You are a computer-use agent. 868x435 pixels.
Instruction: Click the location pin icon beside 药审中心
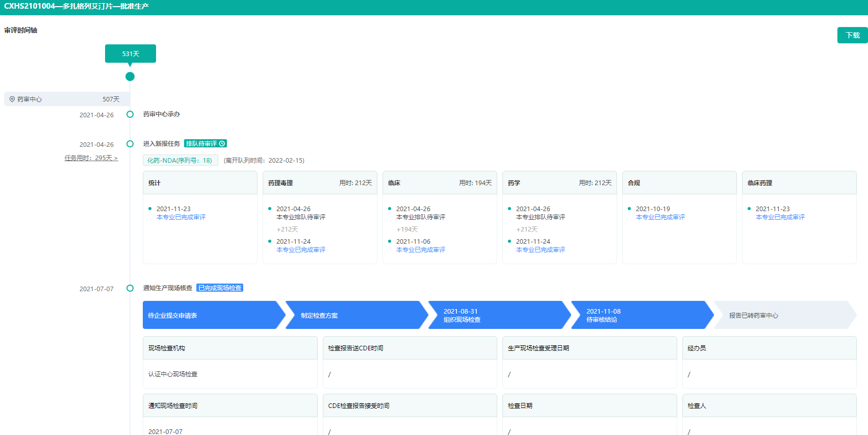click(12, 99)
